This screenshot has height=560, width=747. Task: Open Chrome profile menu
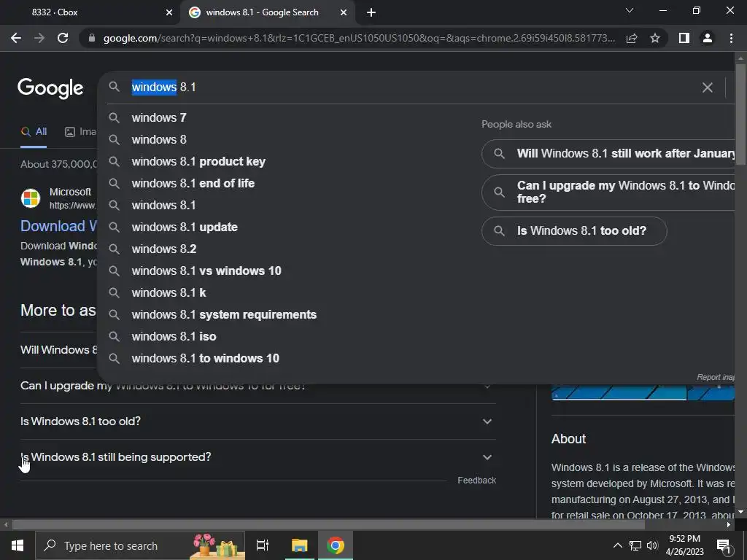click(x=708, y=38)
